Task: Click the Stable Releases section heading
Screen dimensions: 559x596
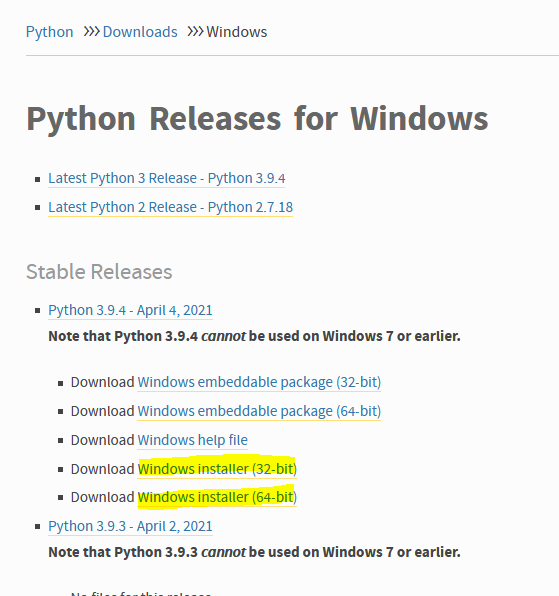Action: [x=99, y=272]
